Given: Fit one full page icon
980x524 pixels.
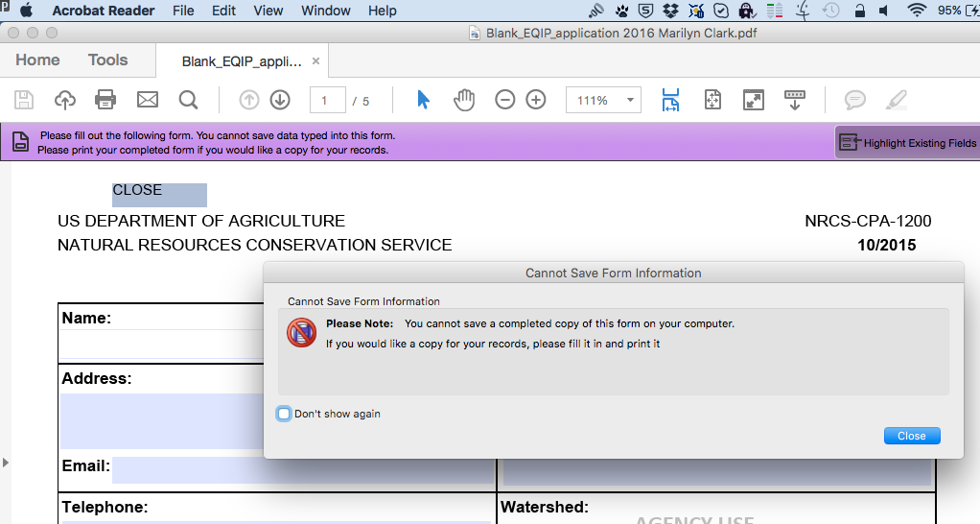Looking at the screenshot, I should (712, 100).
